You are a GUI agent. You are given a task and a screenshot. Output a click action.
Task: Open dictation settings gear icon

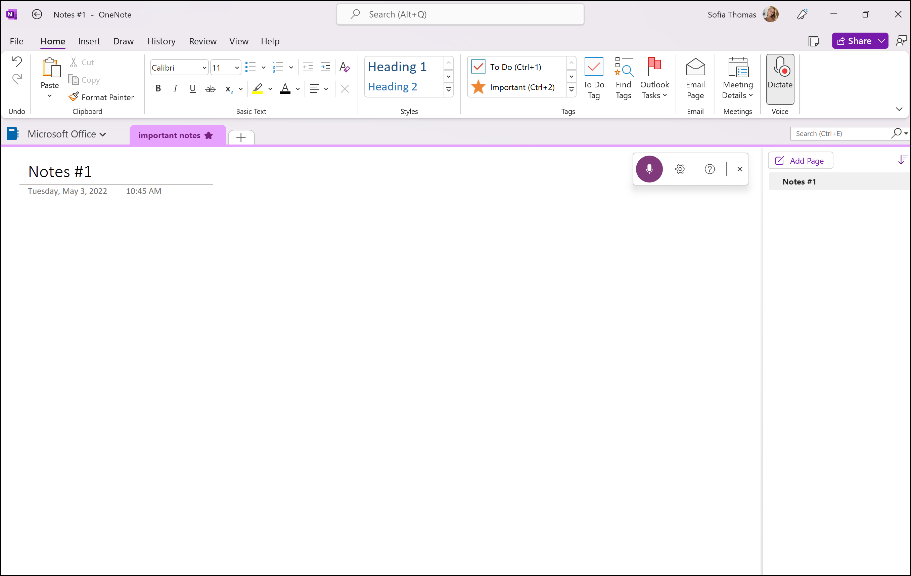coord(680,169)
